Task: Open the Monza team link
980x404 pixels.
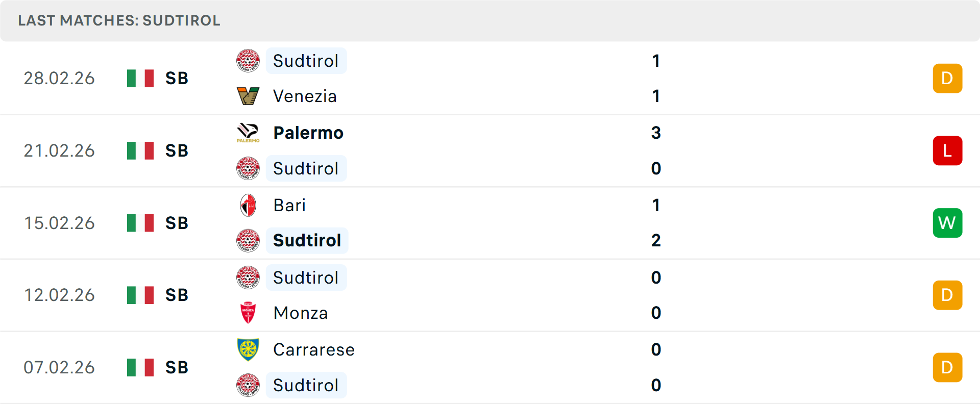Action: [x=301, y=313]
